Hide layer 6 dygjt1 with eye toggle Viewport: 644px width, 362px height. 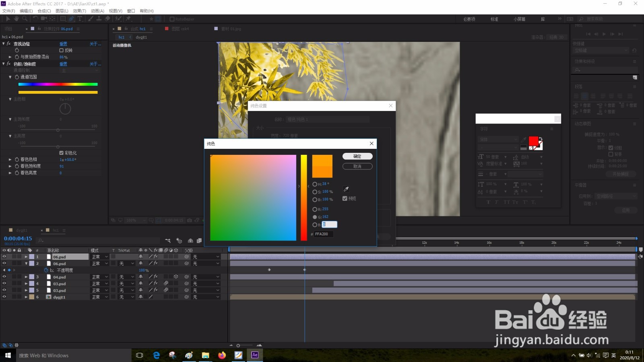(x=4, y=297)
